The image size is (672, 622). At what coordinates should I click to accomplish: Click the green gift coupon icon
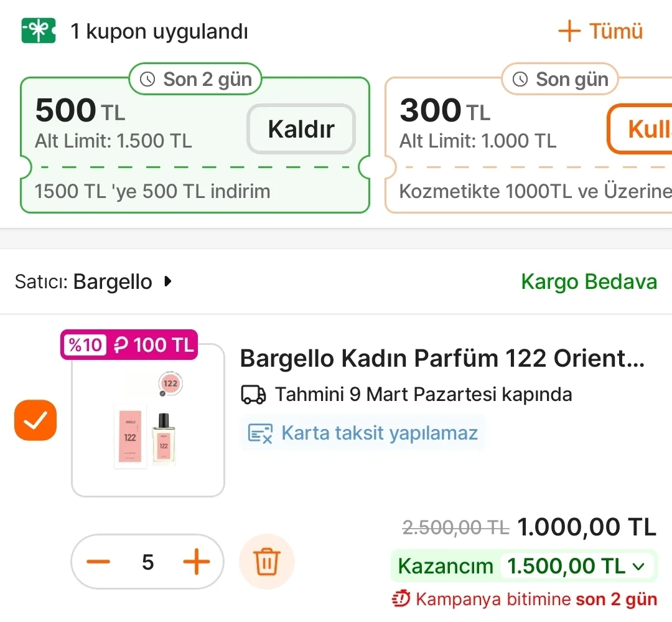[38, 30]
